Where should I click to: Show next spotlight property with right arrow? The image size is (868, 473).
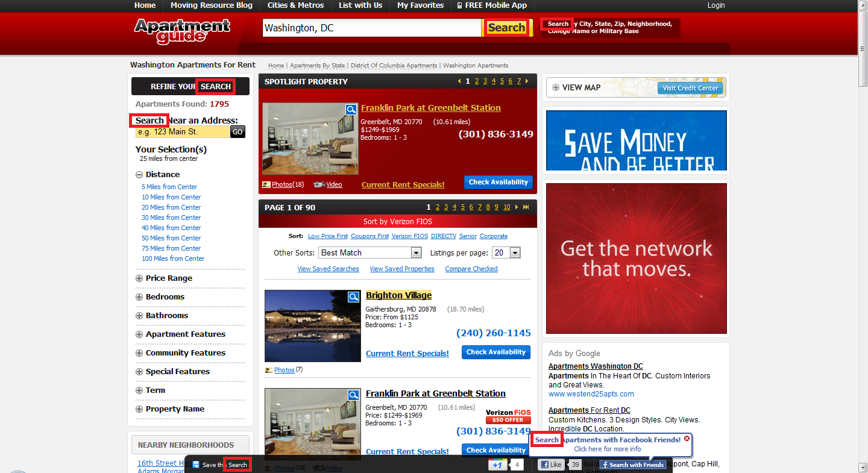(x=527, y=81)
